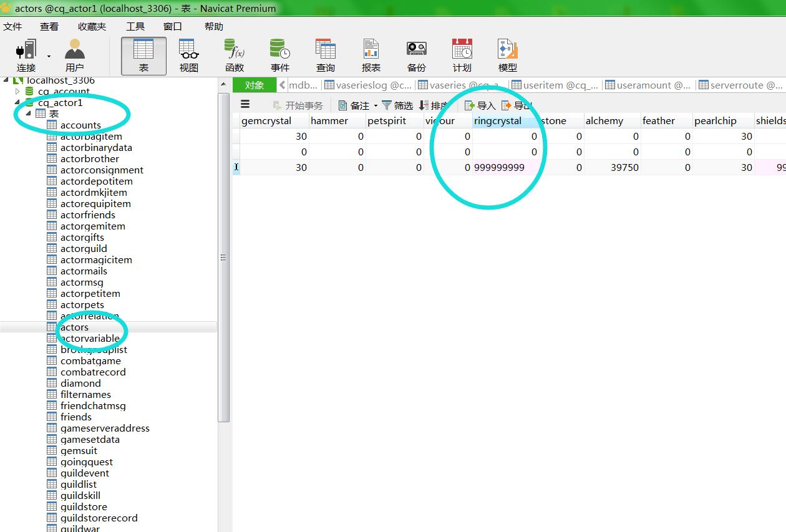Collapse the cq_actor1 database node
Image resolution: width=786 pixels, height=532 pixels.
tap(17, 103)
